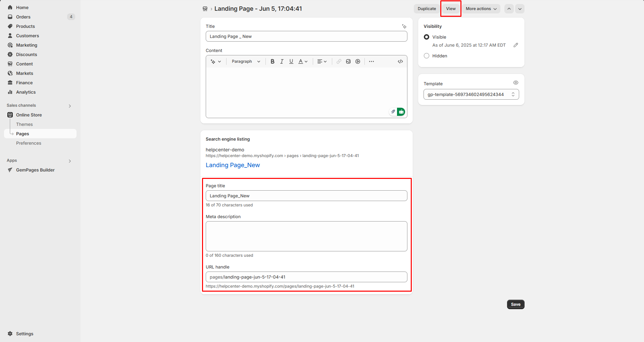This screenshot has width=644, height=342.
Task: Apply italic formatting in the editor
Action: pos(282,61)
